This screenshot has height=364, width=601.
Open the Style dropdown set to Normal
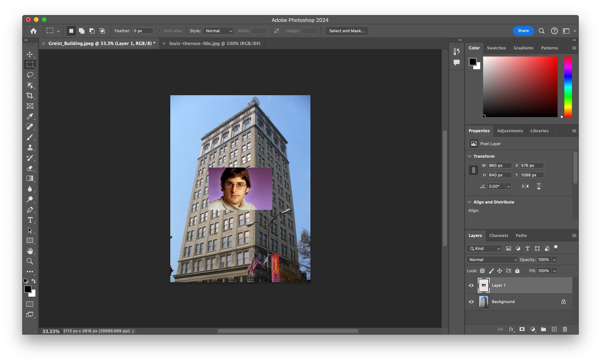coord(218,31)
